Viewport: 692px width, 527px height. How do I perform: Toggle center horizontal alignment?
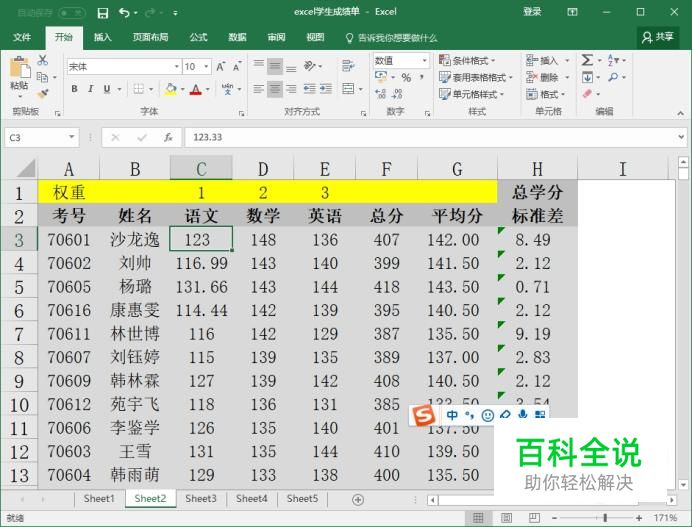coord(275,89)
